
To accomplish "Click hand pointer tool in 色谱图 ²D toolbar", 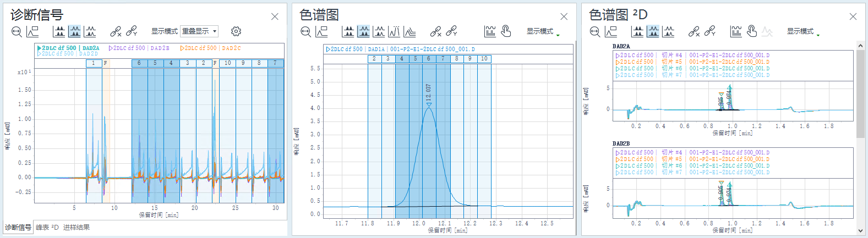I will click(752, 31).
